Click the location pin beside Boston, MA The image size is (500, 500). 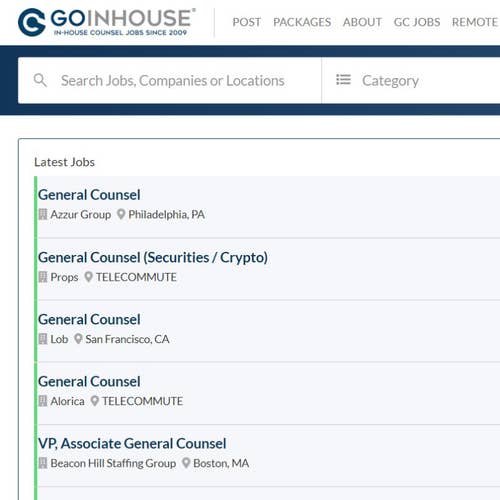tap(186, 463)
